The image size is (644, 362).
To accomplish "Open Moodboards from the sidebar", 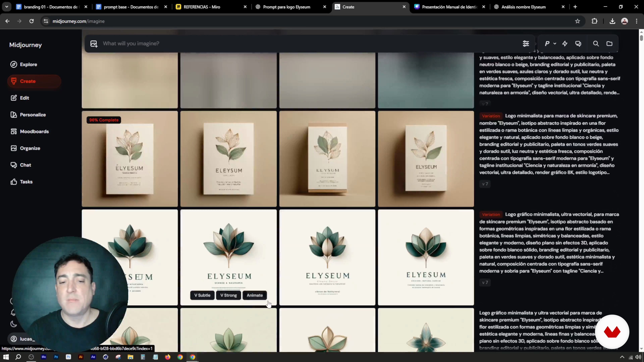I will [x=30, y=131].
